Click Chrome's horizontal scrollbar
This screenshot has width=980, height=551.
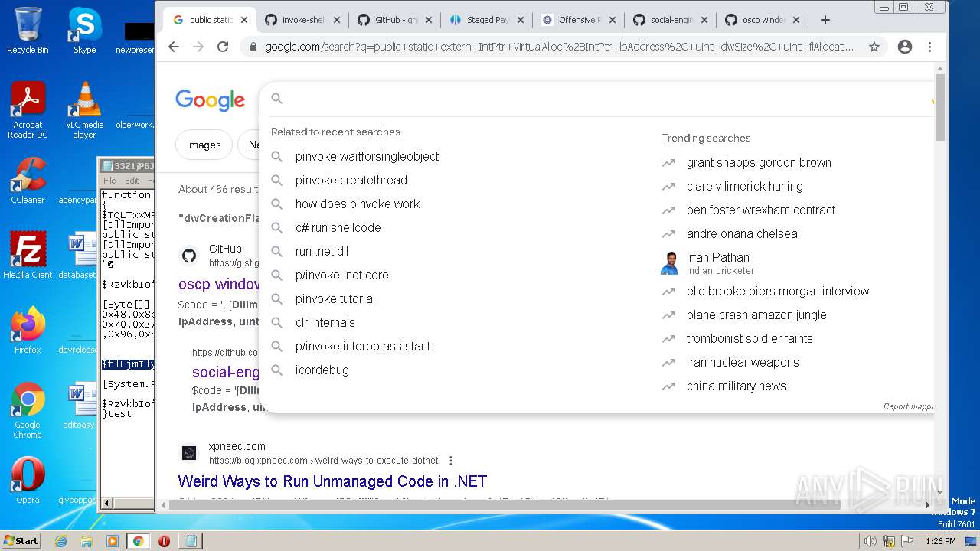click(505, 504)
